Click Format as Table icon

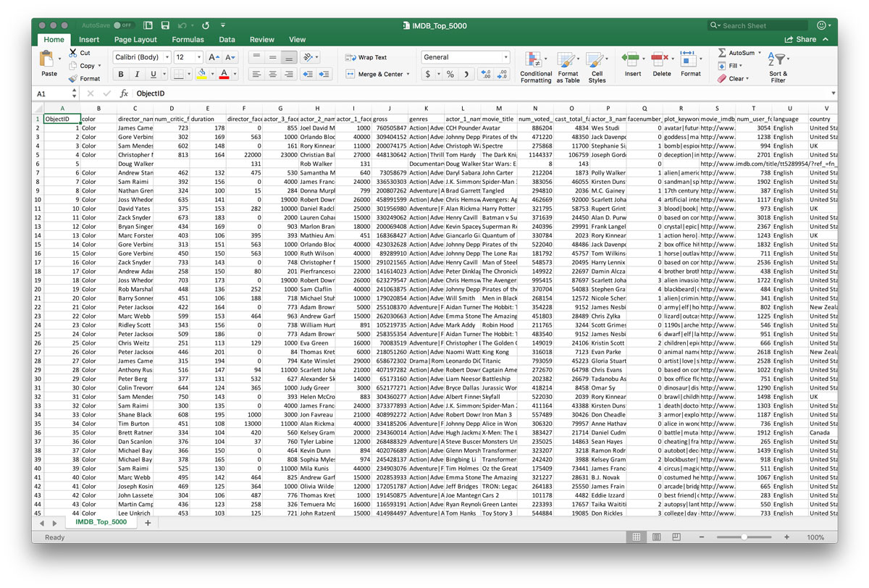tap(568, 59)
